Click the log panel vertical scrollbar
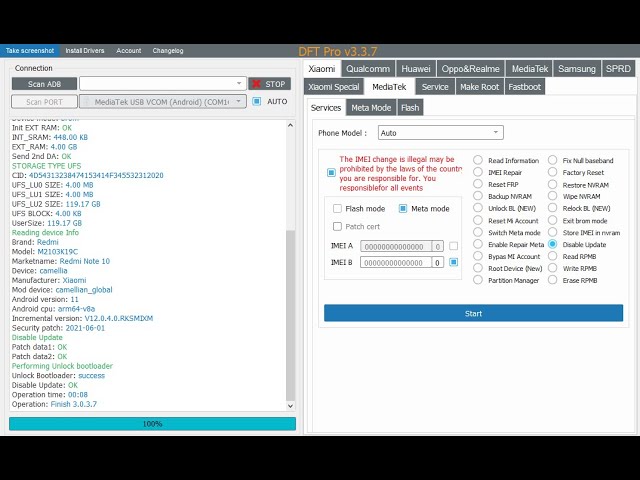This screenshot has width=640, height=480. tap(291, 260)
